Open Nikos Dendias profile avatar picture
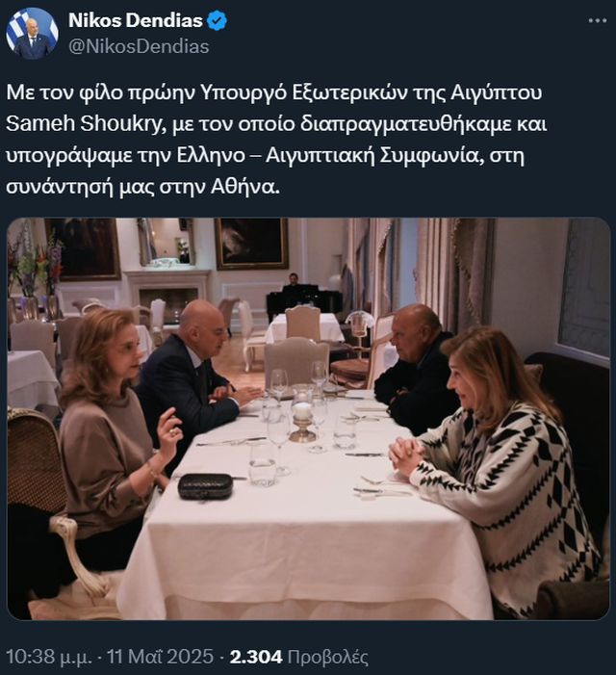Image resolution: width=616 pixels, height=675 pixels. click(x=32, y=33)
